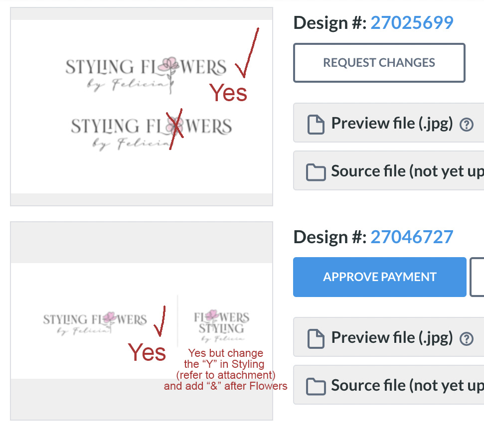Screen dimensions: 484x448
Task: Click the red note about changing the Y in Styling
Action: point(225,369)
